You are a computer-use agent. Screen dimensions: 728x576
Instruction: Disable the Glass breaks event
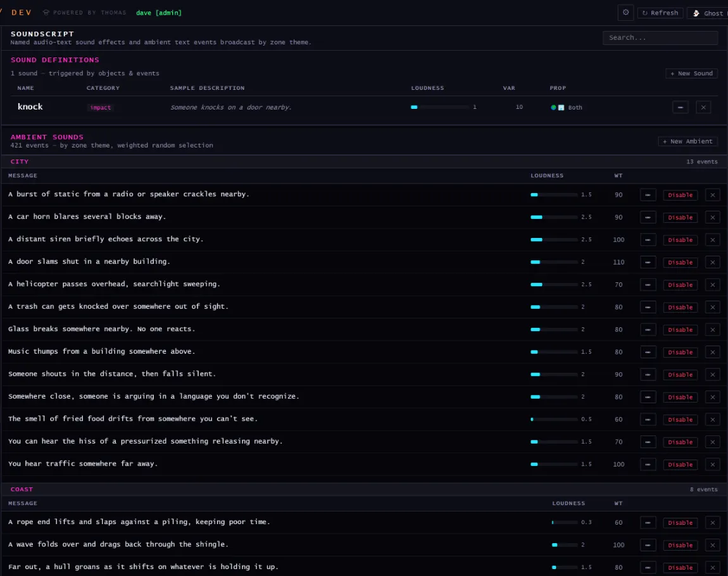pos(680,330)
